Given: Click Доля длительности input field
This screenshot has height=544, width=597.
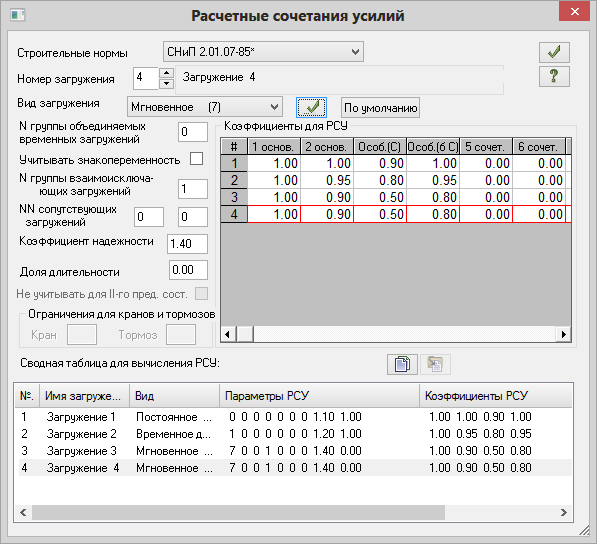Looking at the screenshot, I should click(x=188, y=270).
